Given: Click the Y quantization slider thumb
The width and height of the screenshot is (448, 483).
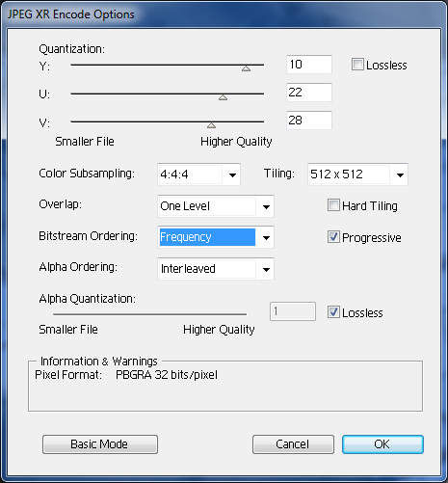Looking at the screenshot, I should point(246,68).
